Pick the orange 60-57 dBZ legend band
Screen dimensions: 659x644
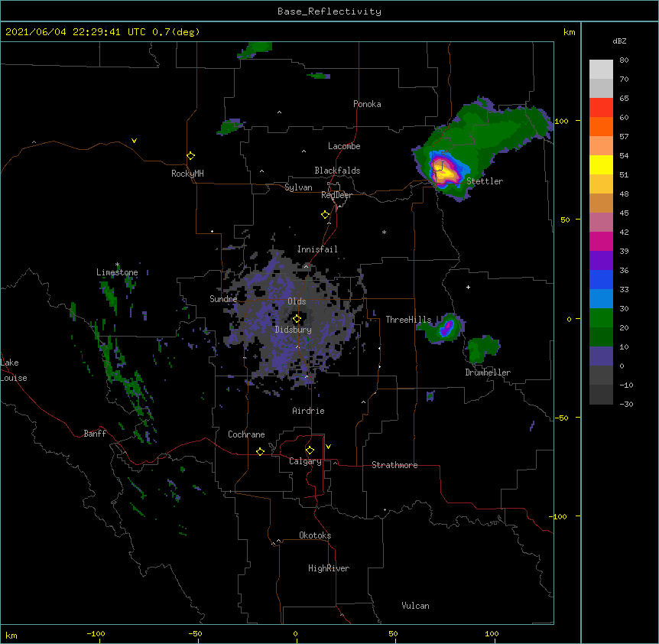601,127
